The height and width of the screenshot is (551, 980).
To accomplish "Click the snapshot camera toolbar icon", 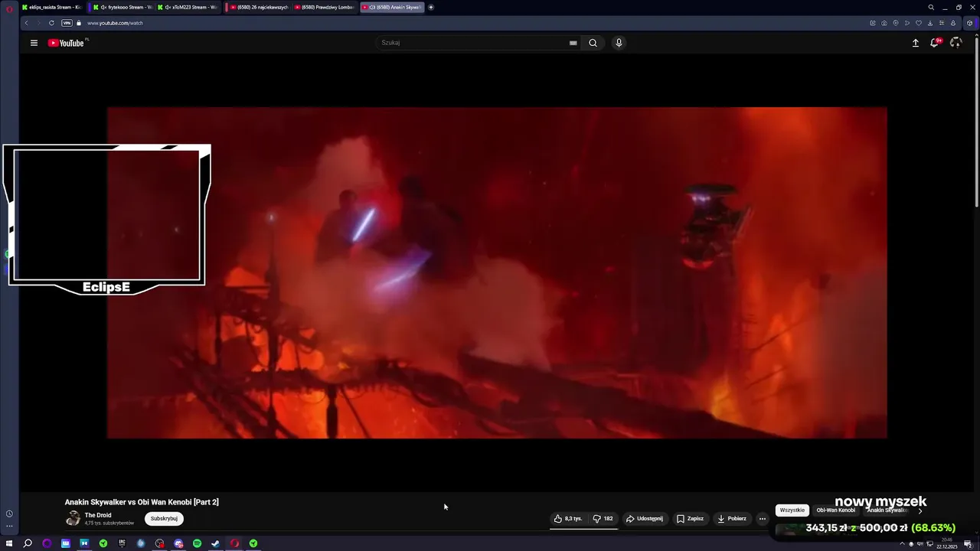I will (884, 23).
